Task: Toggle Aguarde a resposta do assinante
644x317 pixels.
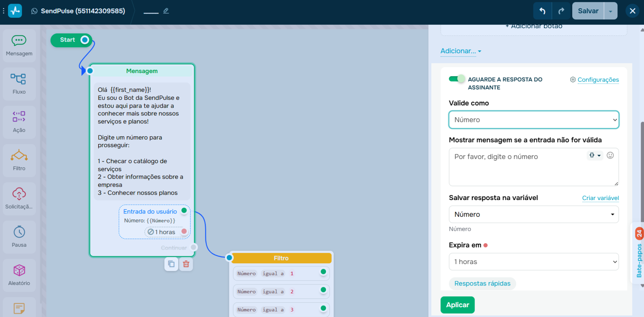Action: point(457,79)
